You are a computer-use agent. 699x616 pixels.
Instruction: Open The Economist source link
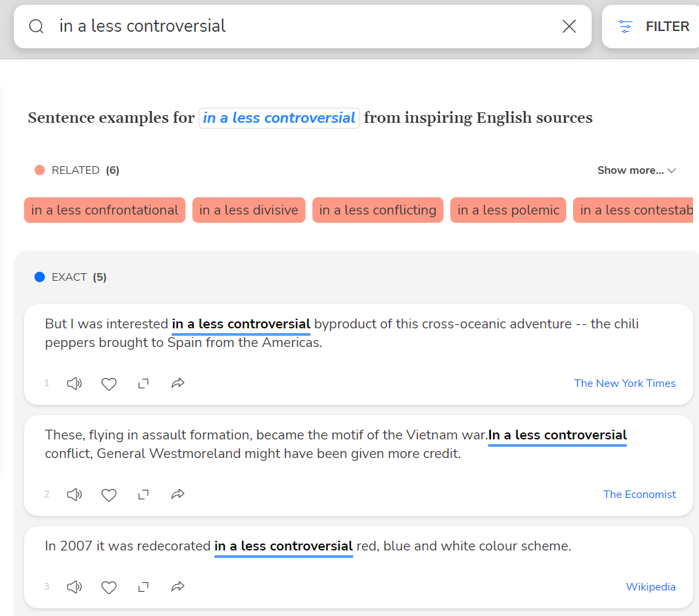[639, 494]
